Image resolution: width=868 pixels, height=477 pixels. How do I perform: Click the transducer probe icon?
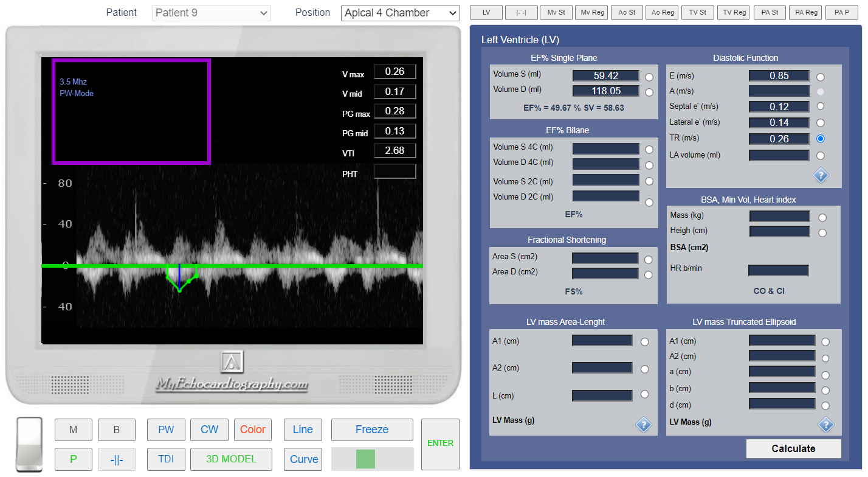29,444
